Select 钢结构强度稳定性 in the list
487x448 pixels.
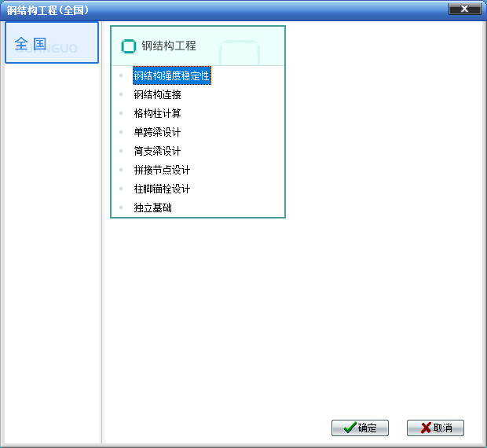172,75
